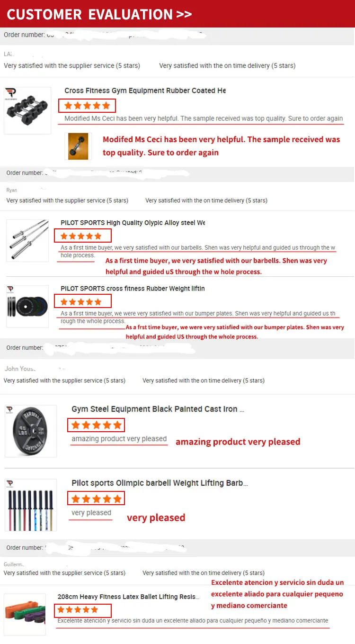Viewport: 355px width, 644px height.
Task: Click Pilot sports Olimpic barbell Weight Lifting title
Action: 160,483
